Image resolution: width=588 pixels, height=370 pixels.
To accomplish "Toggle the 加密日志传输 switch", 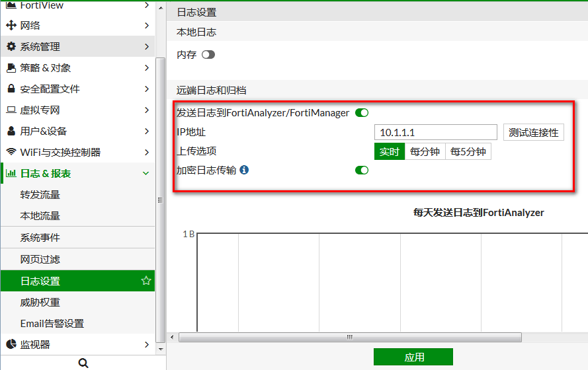I will (362, 170).
